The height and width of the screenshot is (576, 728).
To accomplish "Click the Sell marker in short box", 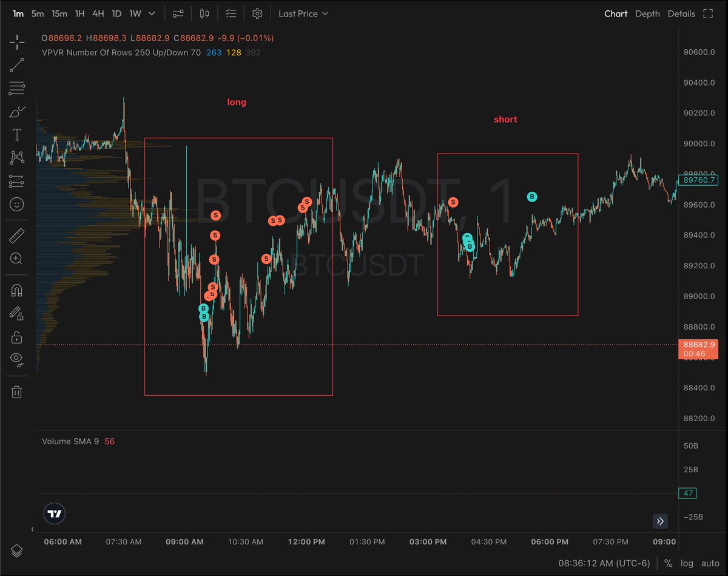I will click(453, 202).
